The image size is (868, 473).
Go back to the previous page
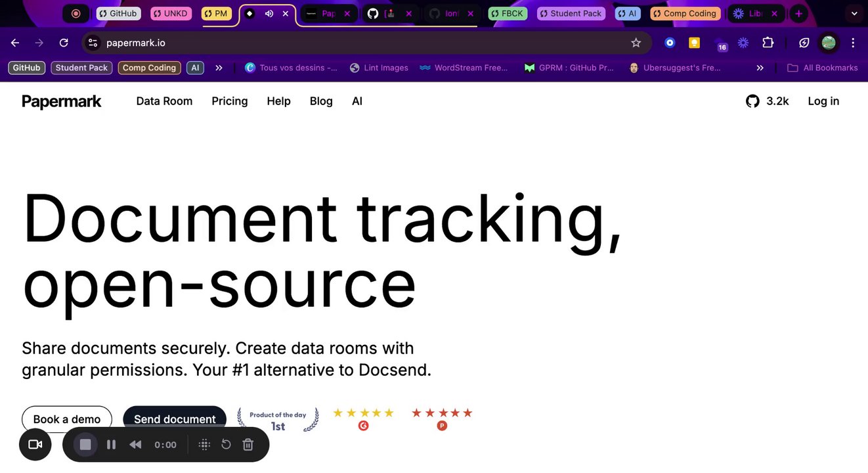pos(15,43)
